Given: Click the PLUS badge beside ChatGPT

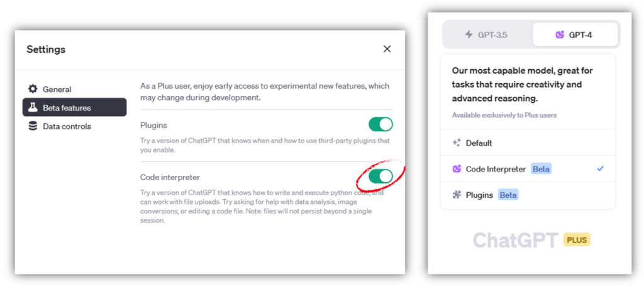Looking at the screenshot, I should pyautogui.click(x=577, y=239).
